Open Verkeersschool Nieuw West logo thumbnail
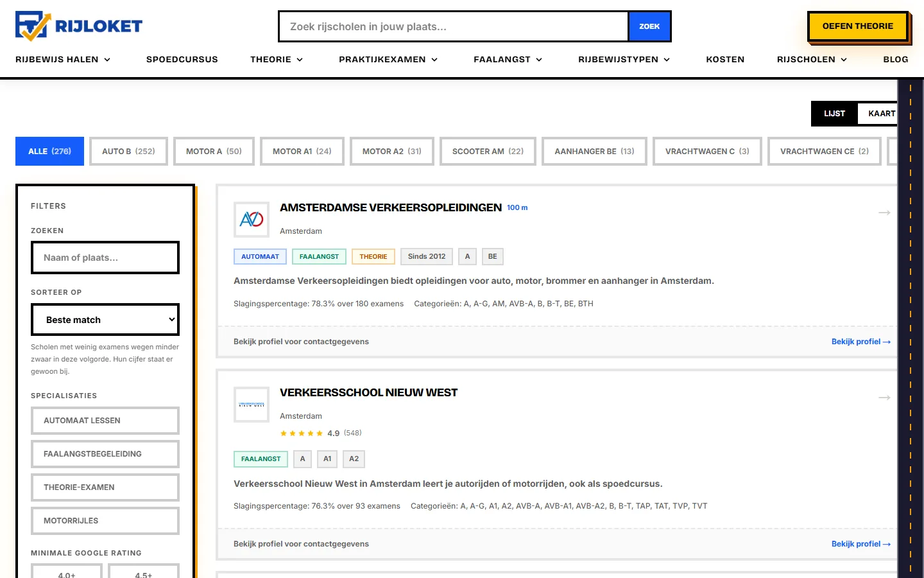 tap(252, 405)
